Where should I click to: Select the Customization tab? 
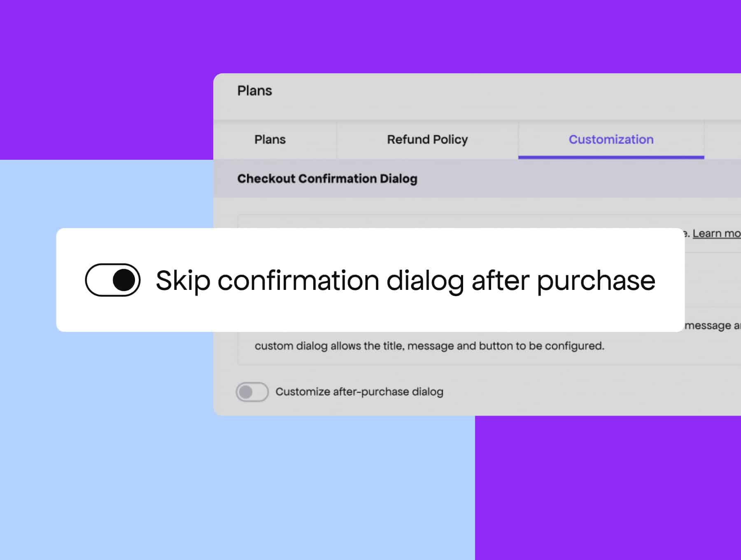pyautogui.click(x=611, y=140)
